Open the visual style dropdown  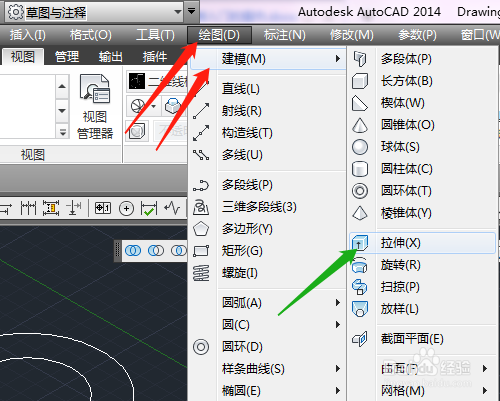(157, 82)
